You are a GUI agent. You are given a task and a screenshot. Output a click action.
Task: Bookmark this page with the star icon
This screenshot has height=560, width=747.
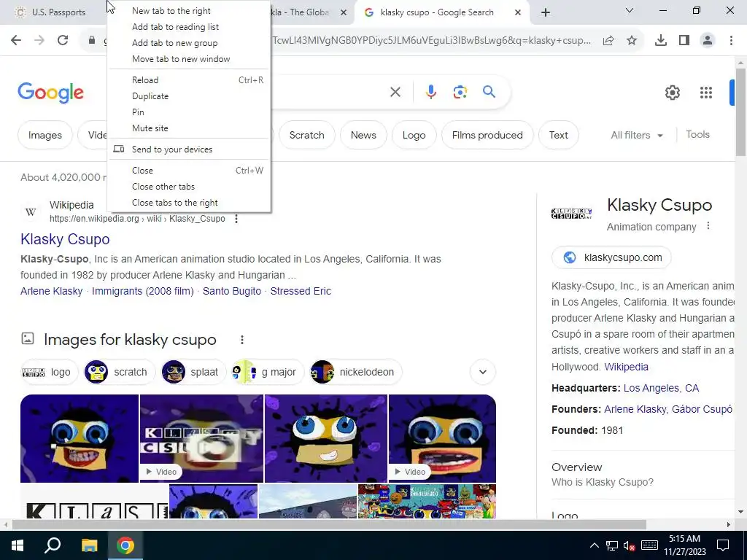[632, 41]
